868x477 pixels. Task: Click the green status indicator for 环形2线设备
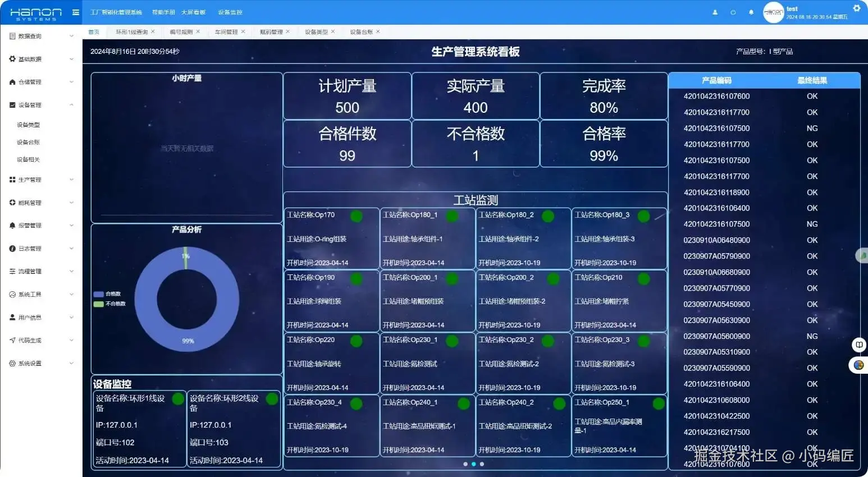pos(272,399)
